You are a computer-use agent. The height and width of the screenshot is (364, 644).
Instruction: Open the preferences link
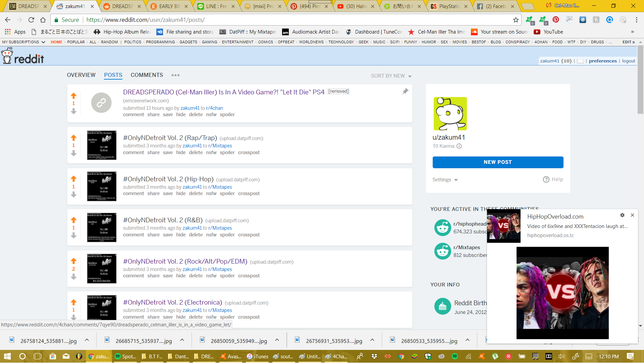point(603,61)
